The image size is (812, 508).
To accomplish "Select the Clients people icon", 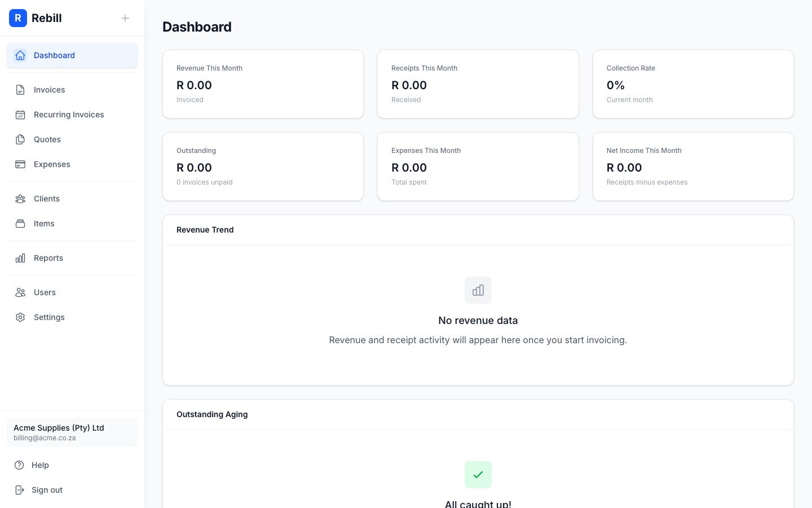I will click(x=20, y=199).
